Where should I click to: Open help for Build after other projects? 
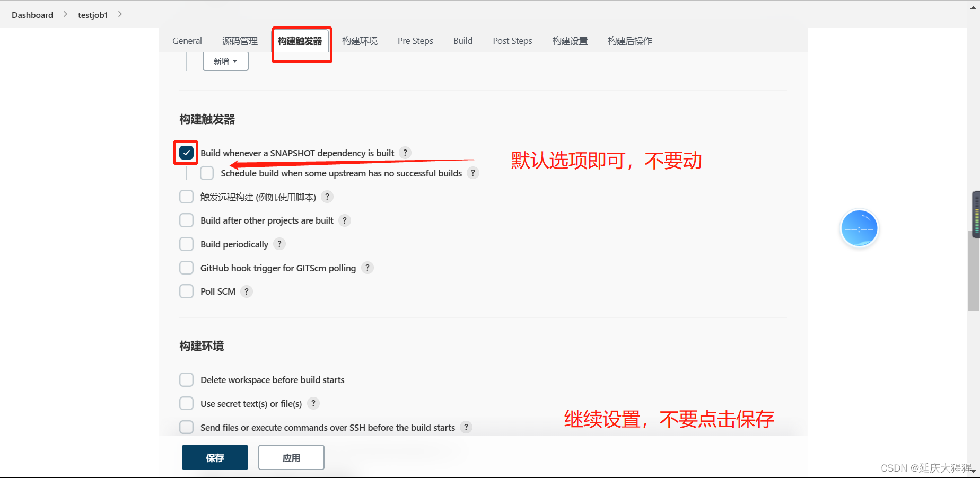345,220
